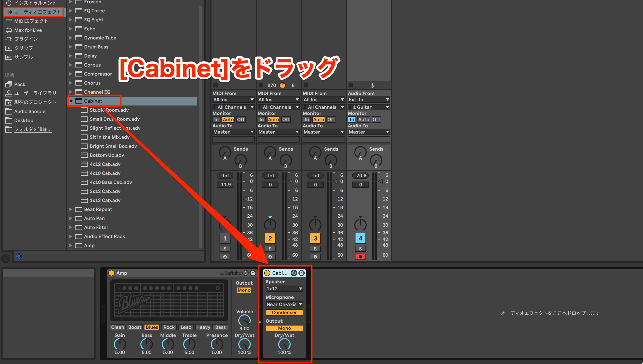
Task: Click the track 2 pan knob
Action: 270,224
